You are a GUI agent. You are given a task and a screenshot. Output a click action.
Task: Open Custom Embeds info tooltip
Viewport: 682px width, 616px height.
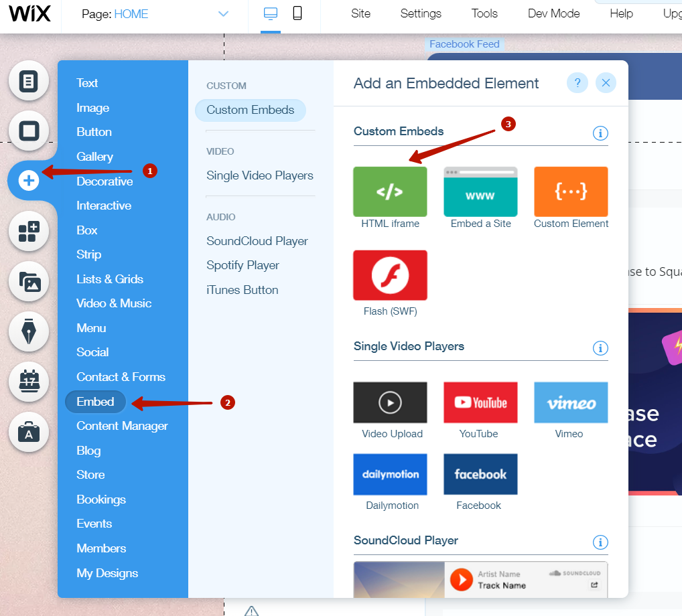coord(600,133)
